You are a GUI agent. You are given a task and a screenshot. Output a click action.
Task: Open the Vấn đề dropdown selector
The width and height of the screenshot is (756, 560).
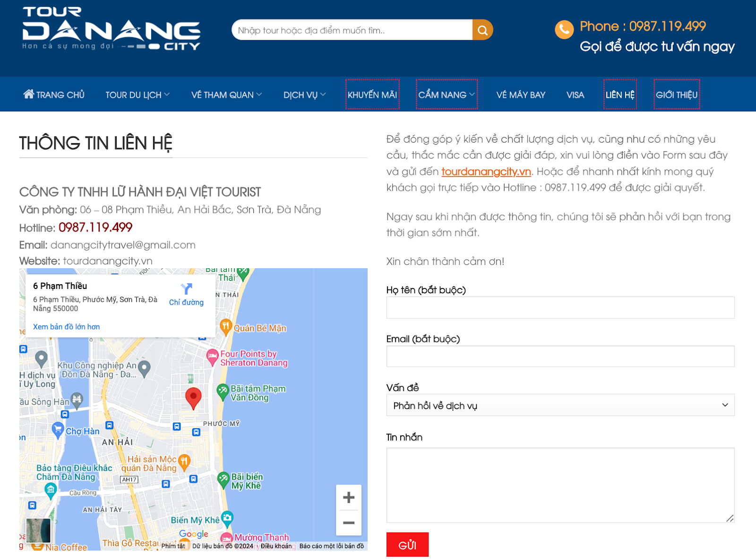click(560, 405)
